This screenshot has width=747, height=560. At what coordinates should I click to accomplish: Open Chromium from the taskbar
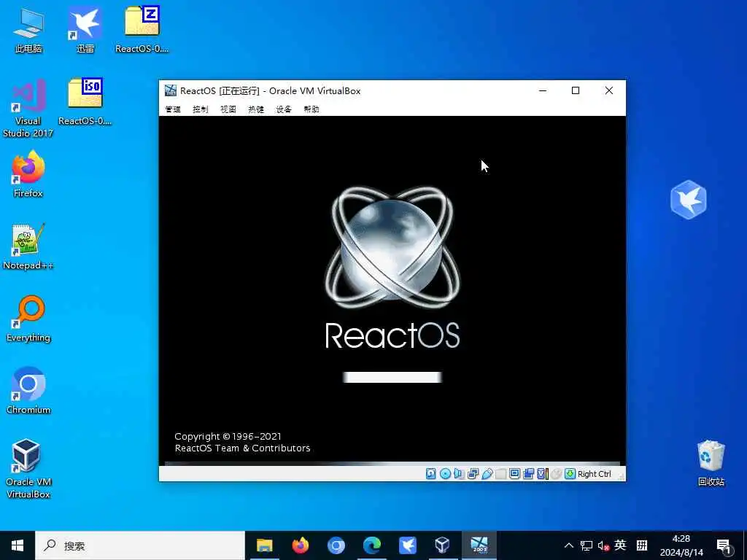[x=336, y=545]
